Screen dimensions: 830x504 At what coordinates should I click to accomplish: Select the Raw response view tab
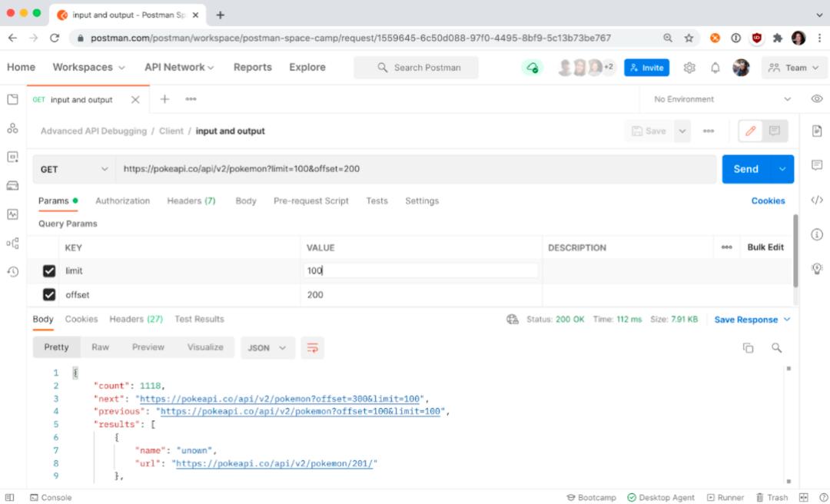[100, 347]
